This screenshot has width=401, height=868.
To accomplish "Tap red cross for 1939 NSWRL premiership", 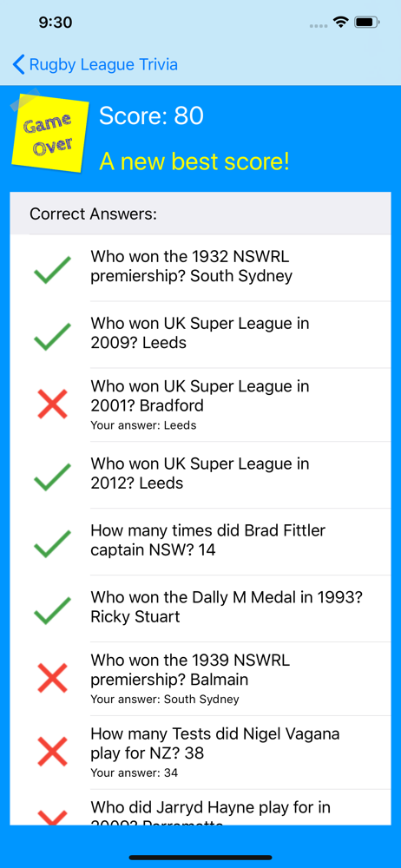I will (52, 678).
